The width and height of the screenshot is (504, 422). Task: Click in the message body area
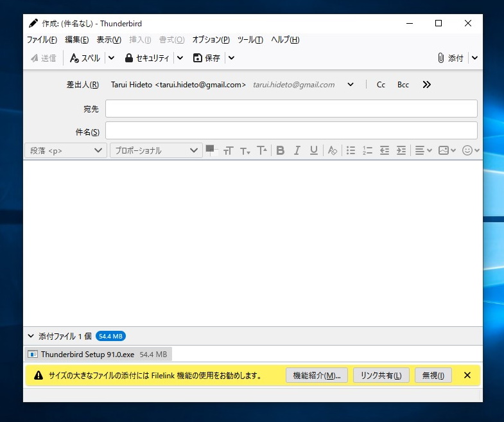253,243
